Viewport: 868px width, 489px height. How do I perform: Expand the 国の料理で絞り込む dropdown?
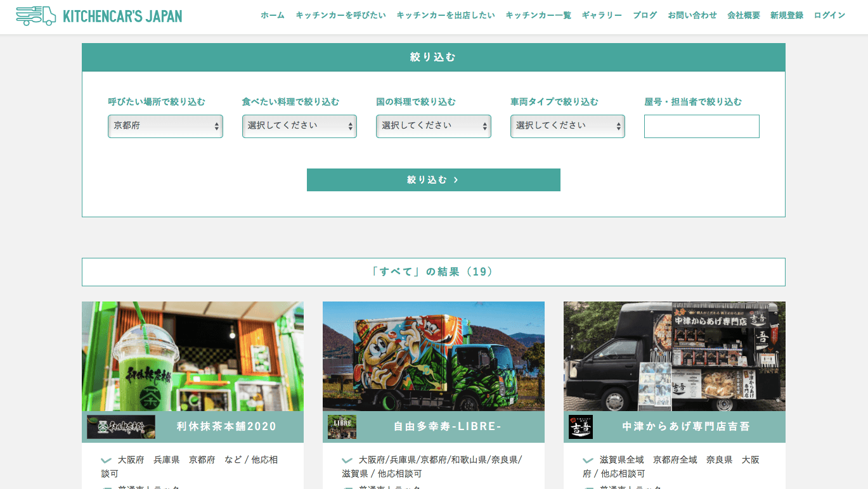point(433,126)
